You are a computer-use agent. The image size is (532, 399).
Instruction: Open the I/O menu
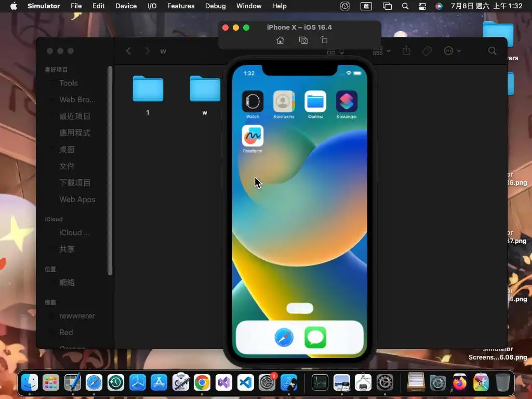[x=152, y=6]
